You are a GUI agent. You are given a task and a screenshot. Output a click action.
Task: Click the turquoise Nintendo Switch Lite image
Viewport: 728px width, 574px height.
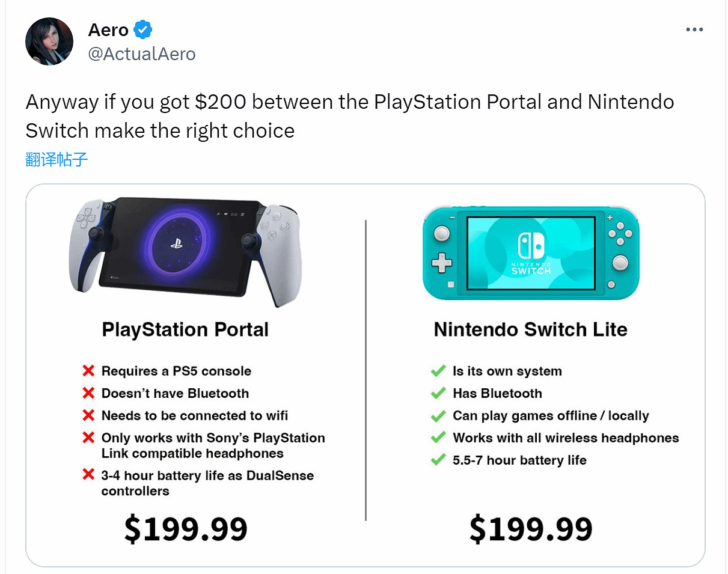[531, 252]
